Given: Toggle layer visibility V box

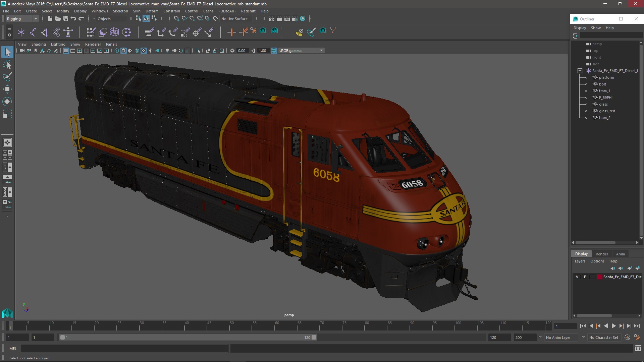Looking at the screenshot, I should click(577, 277).
